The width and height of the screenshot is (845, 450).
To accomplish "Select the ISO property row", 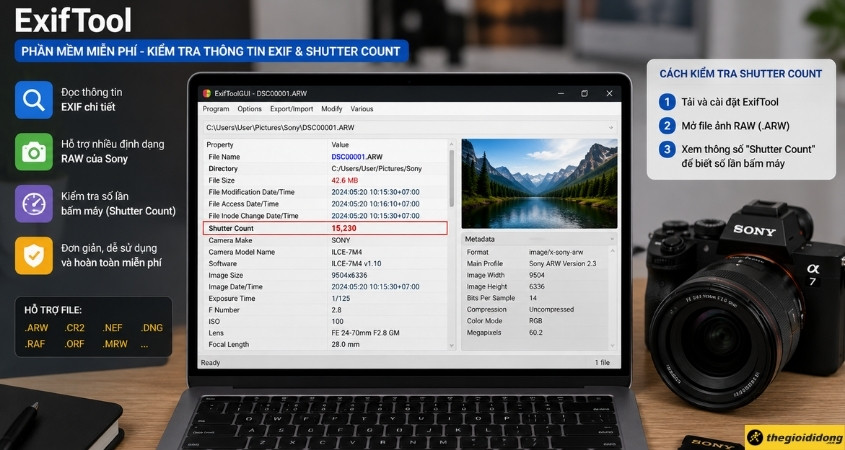I will pos(325,321).
